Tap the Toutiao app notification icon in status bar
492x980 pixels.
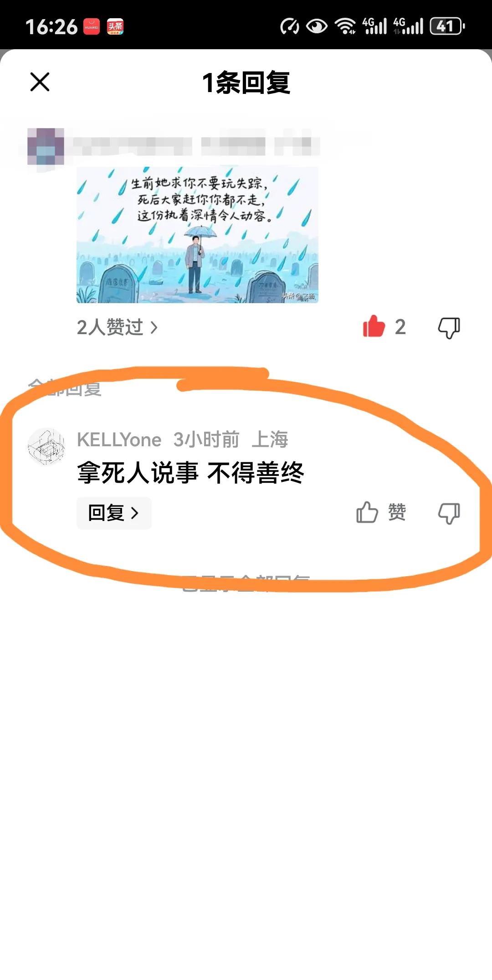115,26
